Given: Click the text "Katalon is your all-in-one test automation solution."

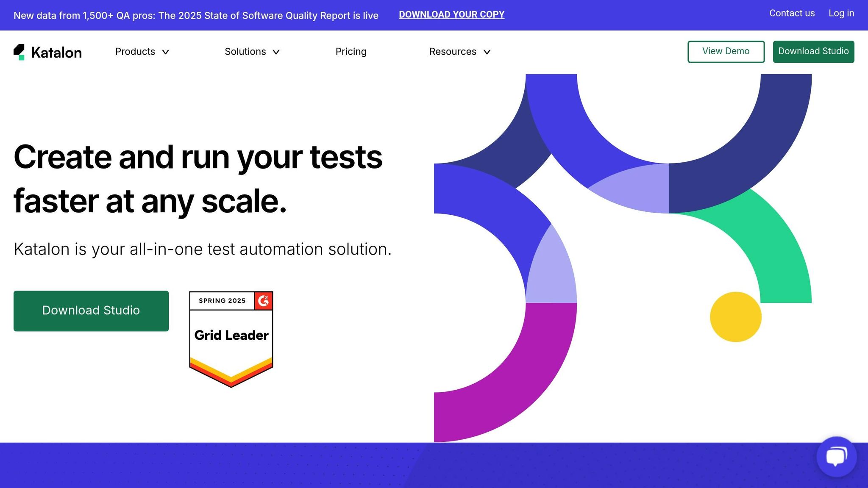Looking at the screenshot, I should (x=203, y=249).
